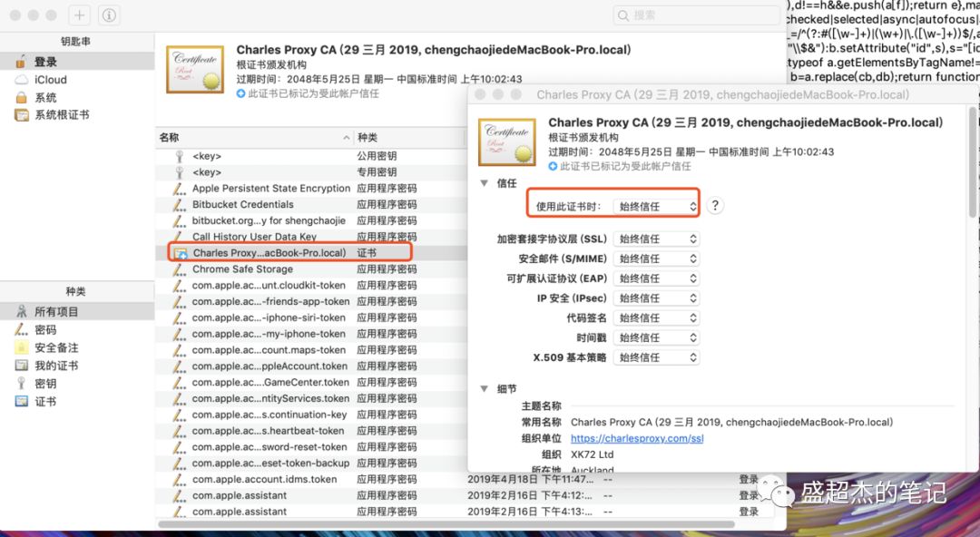Select the 我的证书 category
The width and height of the screenshot is (980, 537).
pos(77,366)
